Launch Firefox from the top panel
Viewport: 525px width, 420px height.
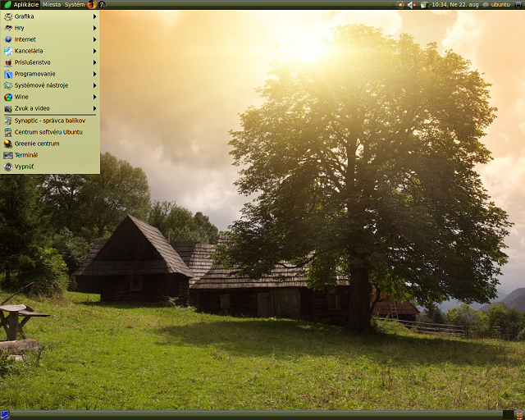pos(91,5)
